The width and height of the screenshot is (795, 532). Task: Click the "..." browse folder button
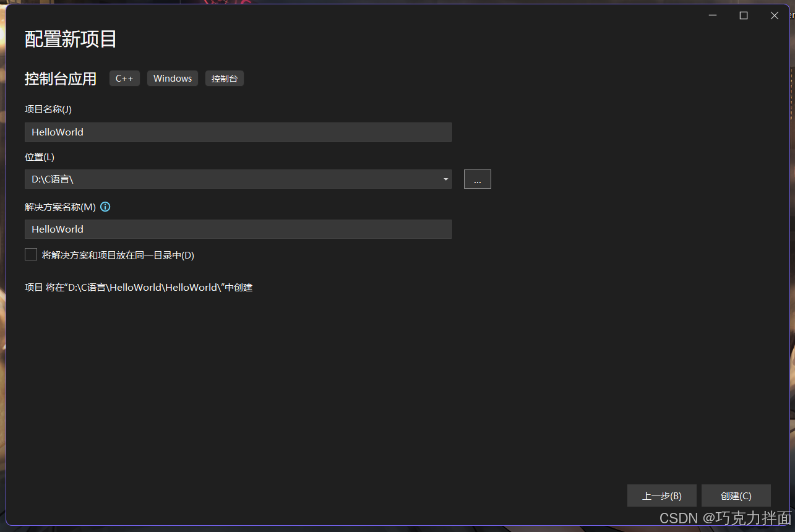click(477, 179)
